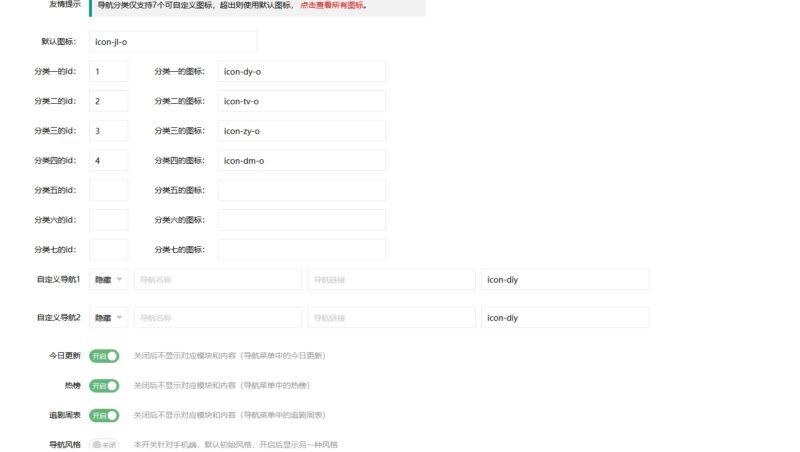Click the 点击查看所有图标 link

click(333, 5)
